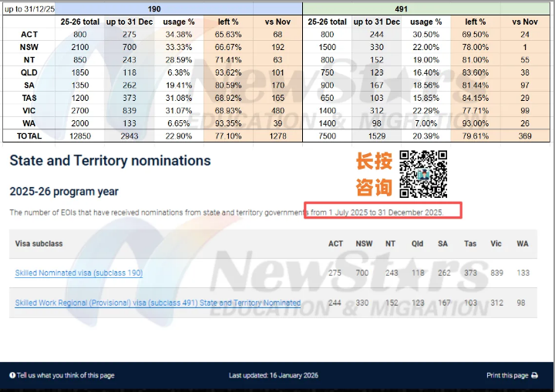Select the TOTAL row label in the spreadsheet
555x392 pixels.
coord(29,136)
